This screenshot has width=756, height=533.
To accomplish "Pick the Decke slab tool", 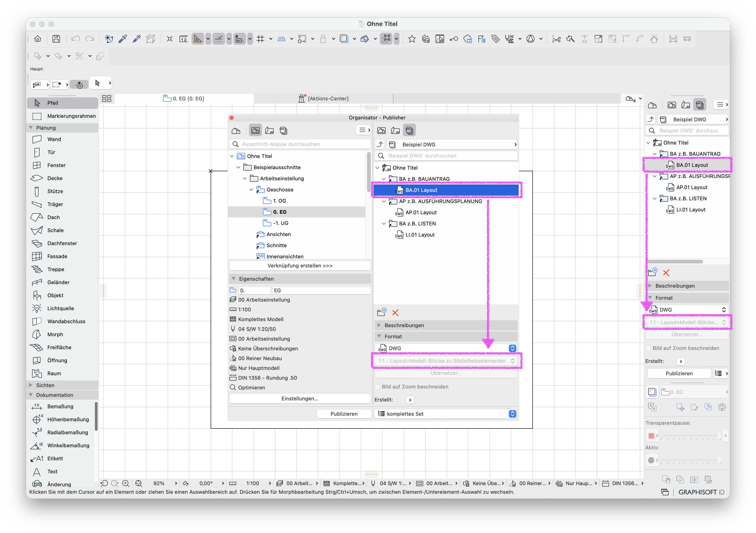I will (x=63, y=178).
